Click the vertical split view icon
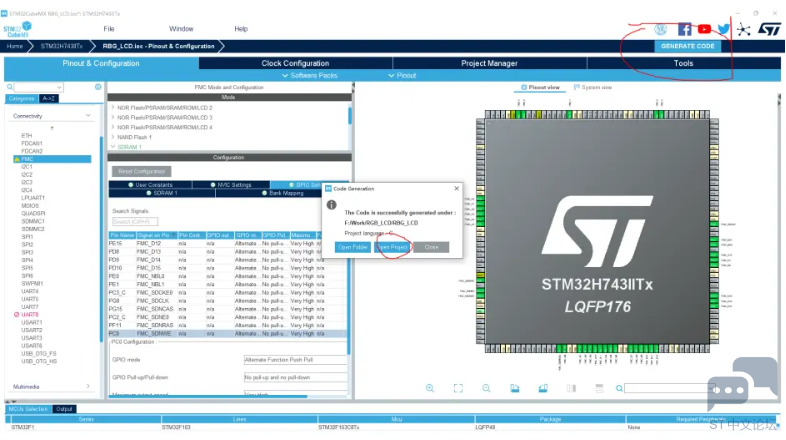This screenshot has width=786, height=440. tap(571, 388)
